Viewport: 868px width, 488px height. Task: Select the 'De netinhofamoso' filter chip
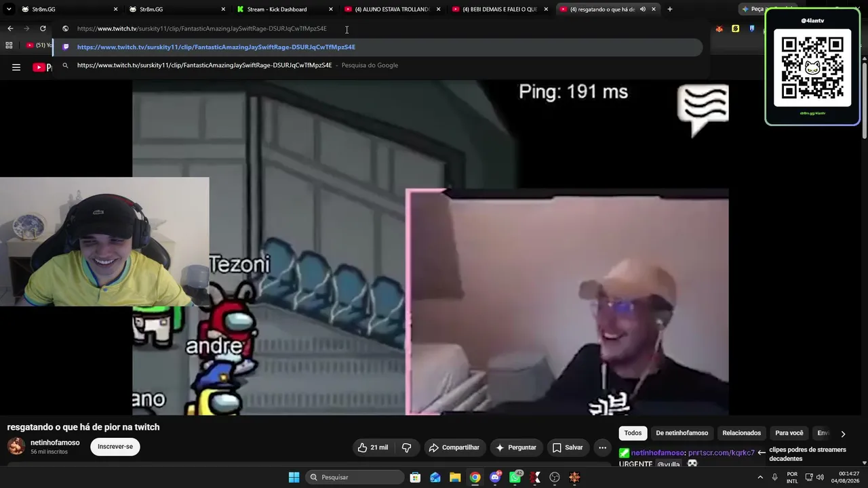682,433
